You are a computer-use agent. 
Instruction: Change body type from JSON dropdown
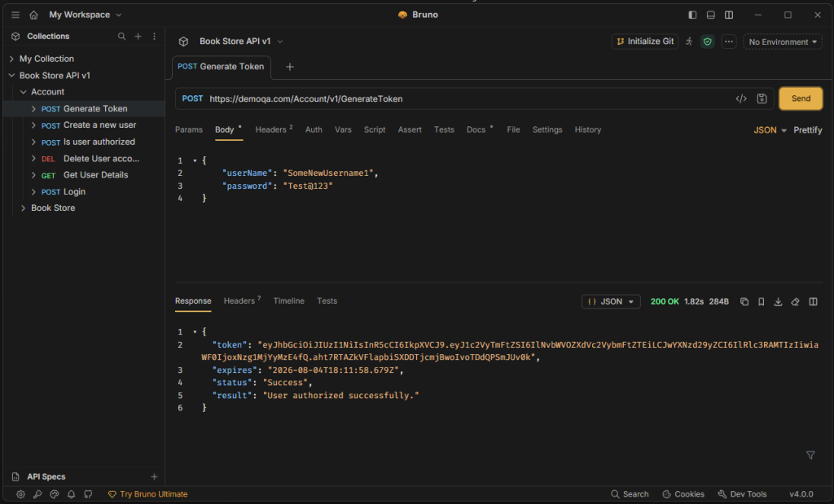(x=770, y=130)
